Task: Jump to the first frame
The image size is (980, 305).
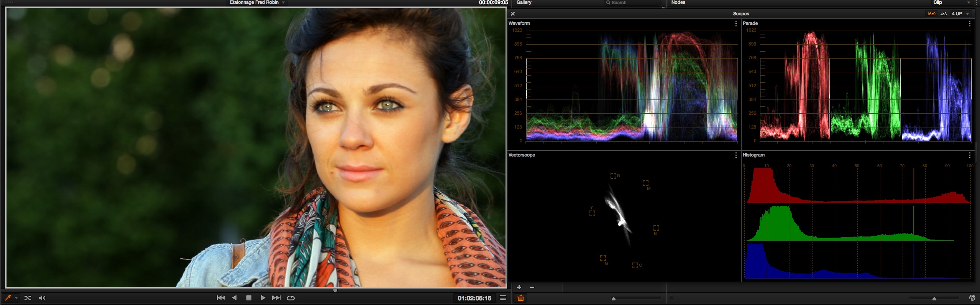Action: [x=221, y=298]
